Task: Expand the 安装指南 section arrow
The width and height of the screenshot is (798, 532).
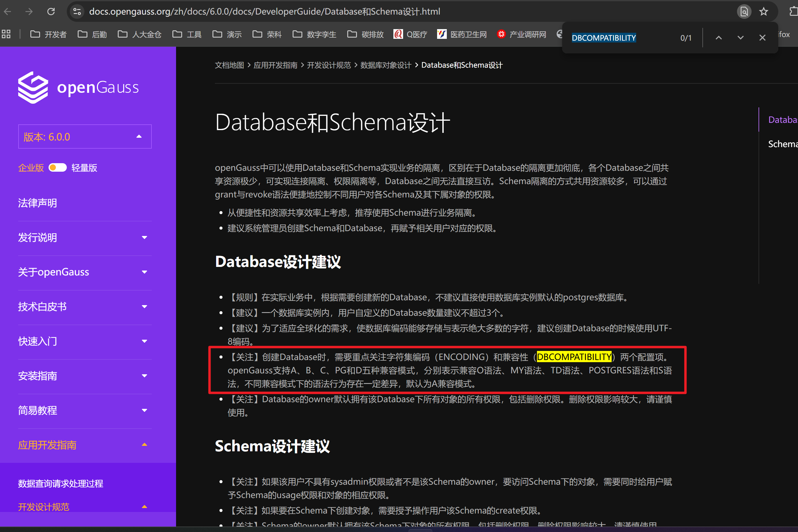Action: [144, 376]
